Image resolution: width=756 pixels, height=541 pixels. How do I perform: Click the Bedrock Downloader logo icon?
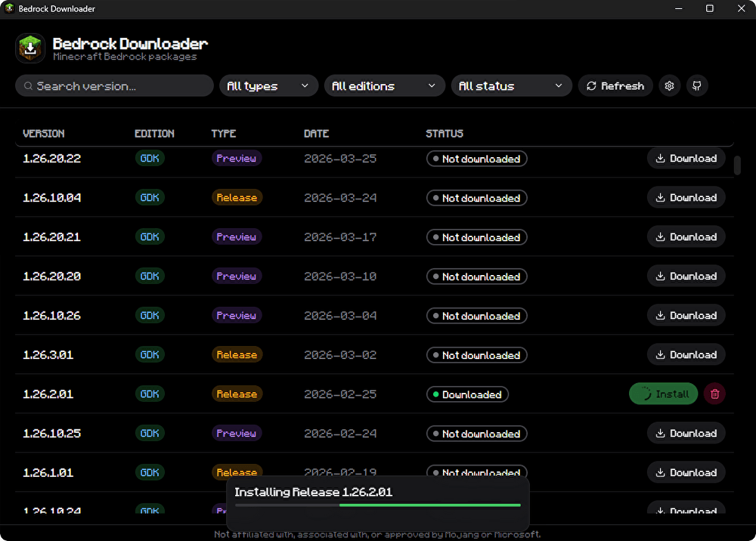pos(30,48)
